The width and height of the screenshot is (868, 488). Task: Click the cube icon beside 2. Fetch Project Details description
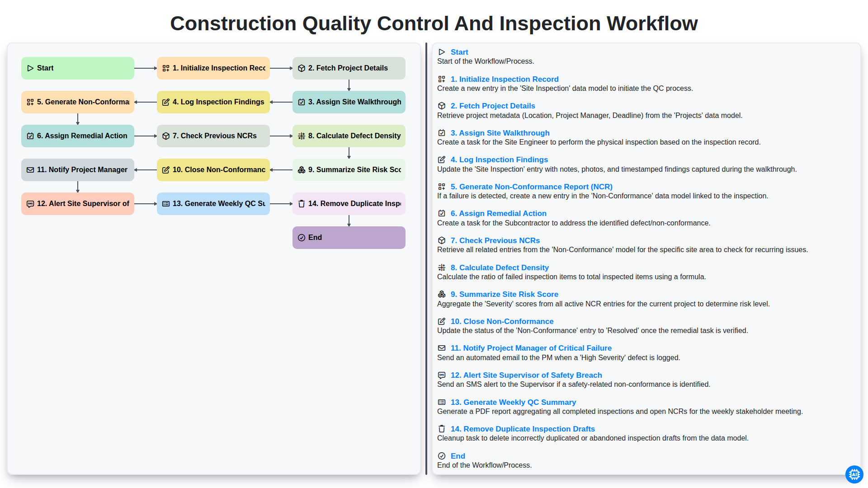(442, 106)
